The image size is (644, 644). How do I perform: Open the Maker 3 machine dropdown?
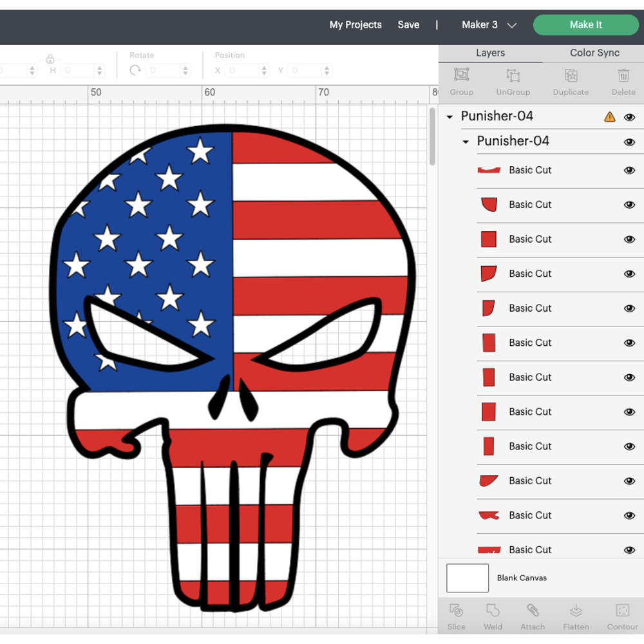[488, 24]
